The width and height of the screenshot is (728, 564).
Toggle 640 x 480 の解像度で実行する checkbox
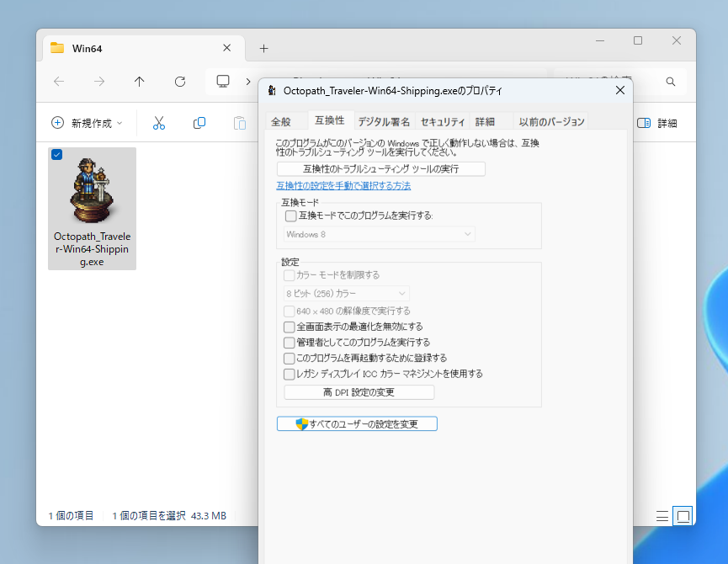click(x=289, y=311)
